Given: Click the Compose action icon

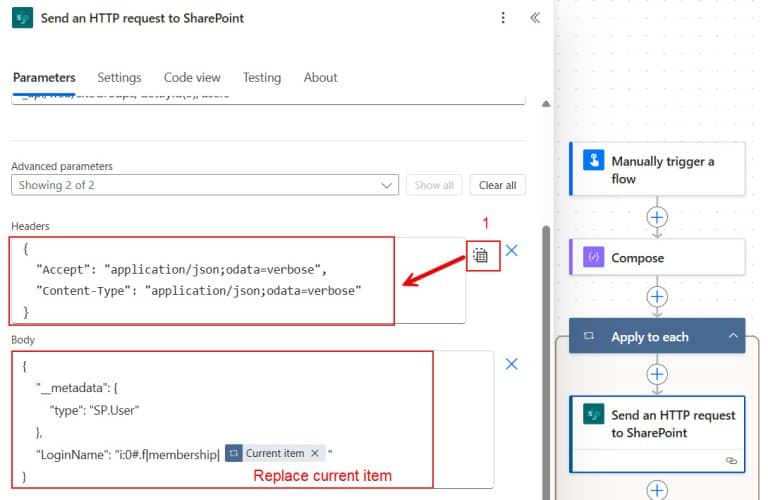Looking at the screenshot, I should (593, 257).
